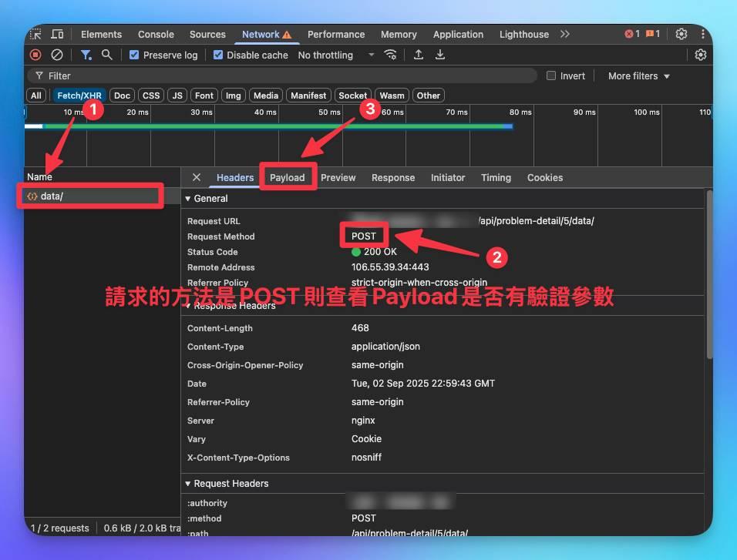
Task: Switch to the Elements panel
Action: click(101, 35)
